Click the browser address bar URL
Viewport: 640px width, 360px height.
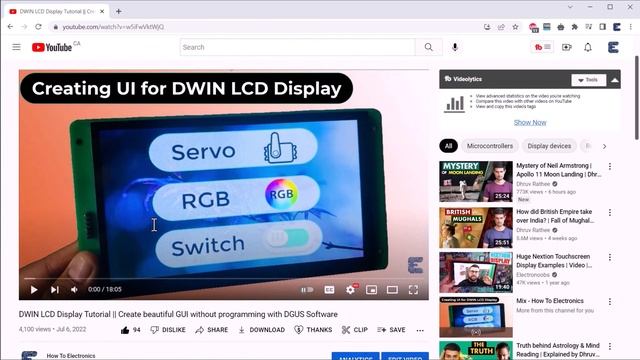(113, 27)
